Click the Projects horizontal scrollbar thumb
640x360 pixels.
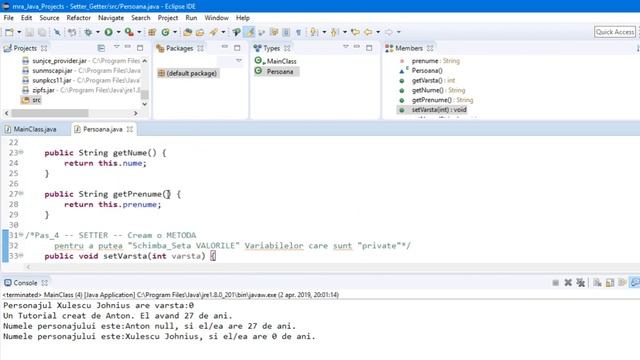(x=49, y=113)
